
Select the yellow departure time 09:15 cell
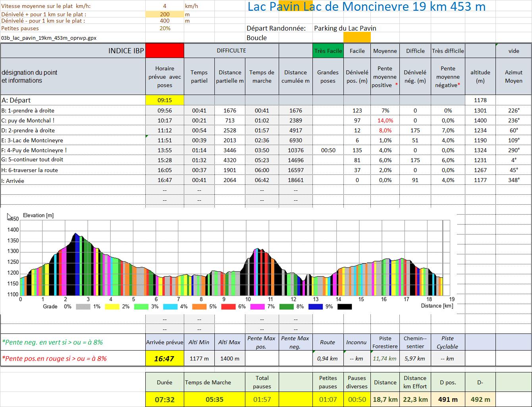(x=165, y=100)
